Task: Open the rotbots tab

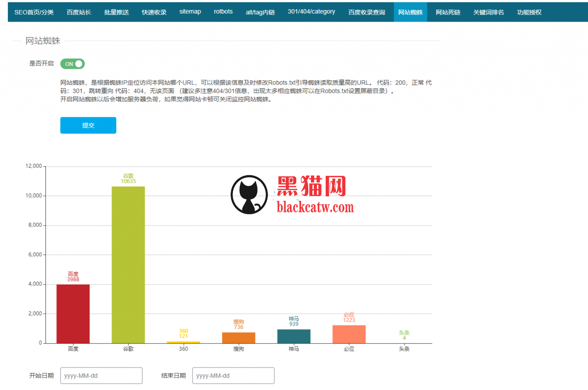Action: tap(223, 12)
